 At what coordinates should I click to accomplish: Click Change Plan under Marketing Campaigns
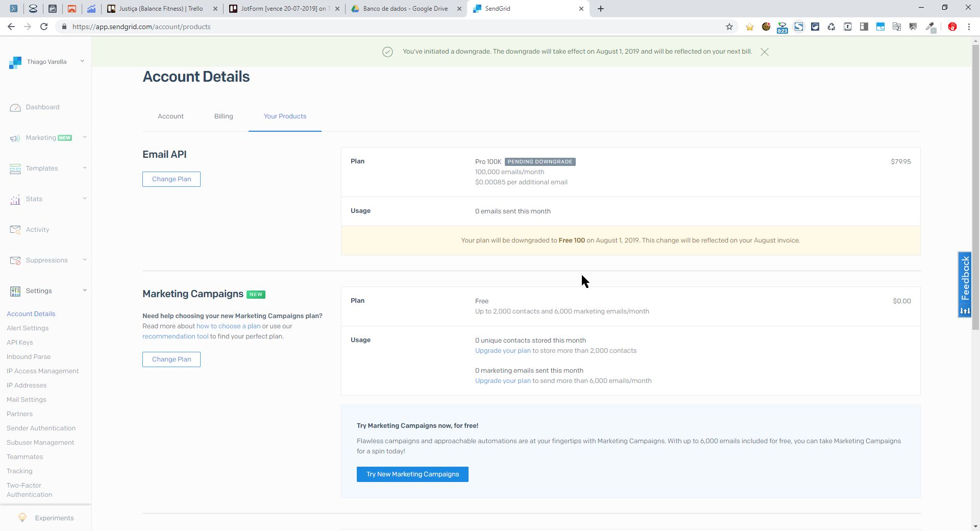pos(171,359)
